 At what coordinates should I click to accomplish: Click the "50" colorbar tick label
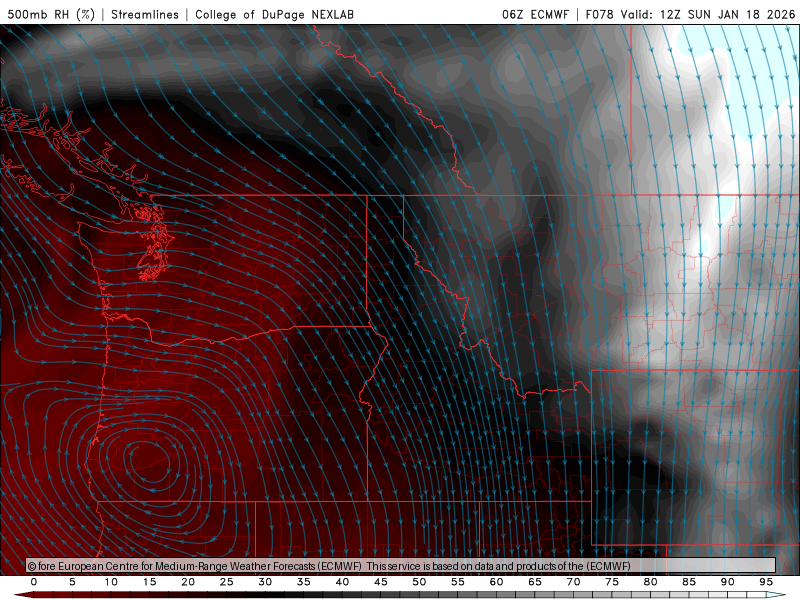pyautogui.click(x=419, y=582)
